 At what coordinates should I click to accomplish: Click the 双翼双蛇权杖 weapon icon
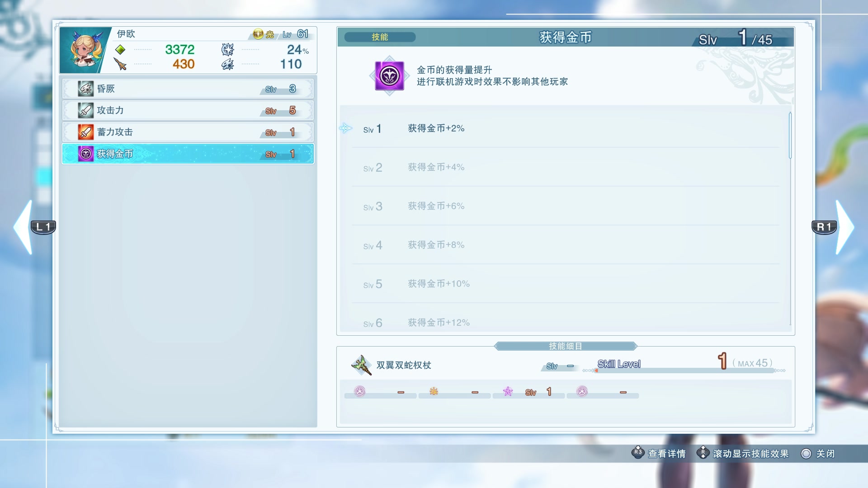(x=361, y=365)
